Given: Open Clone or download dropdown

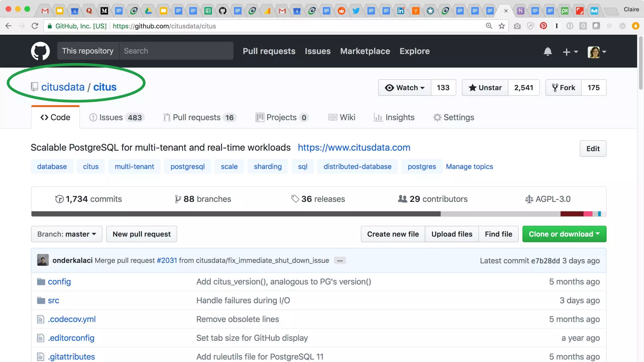Looking at the screenshot, I should click(564, 234).
